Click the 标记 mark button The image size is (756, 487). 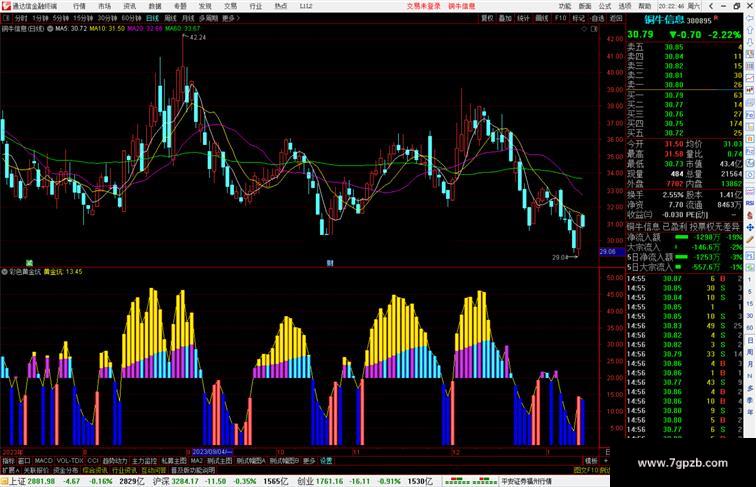[x=579, y=18]
